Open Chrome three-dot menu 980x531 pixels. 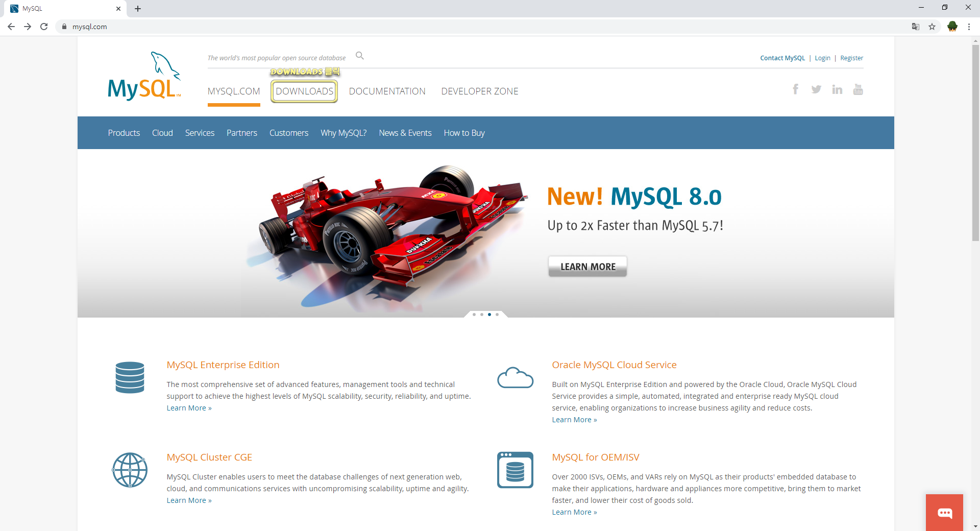point(969,27)
